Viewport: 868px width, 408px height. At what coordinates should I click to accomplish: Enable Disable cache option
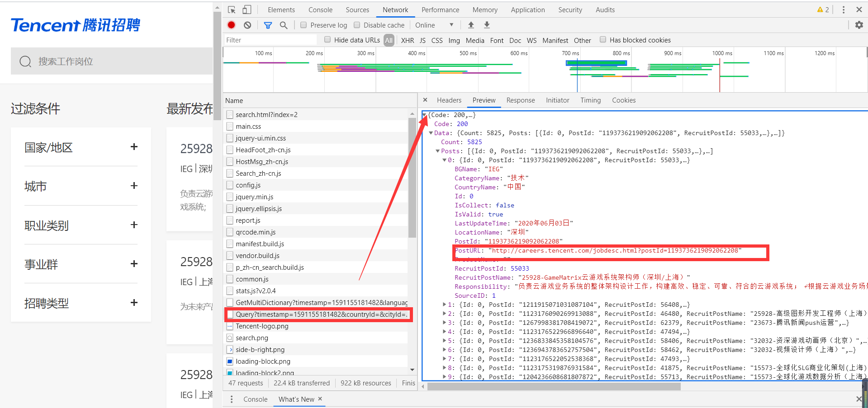pos(357,25)
